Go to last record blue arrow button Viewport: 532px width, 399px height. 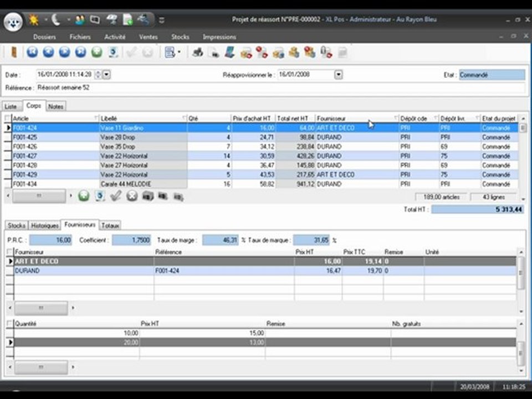tap(81, 52)
